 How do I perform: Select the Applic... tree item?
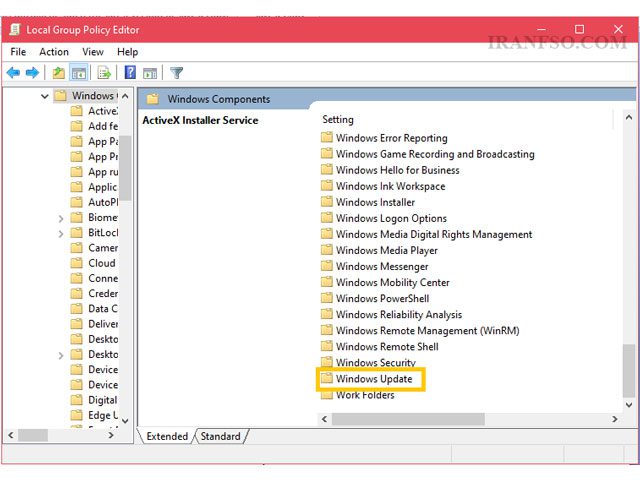coord(95,187)
